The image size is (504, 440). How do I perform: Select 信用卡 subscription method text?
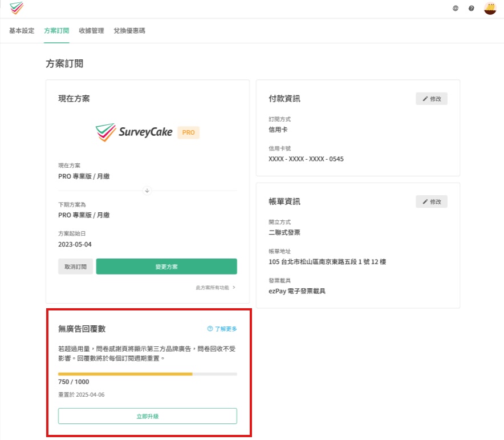[x=278, y=130]
